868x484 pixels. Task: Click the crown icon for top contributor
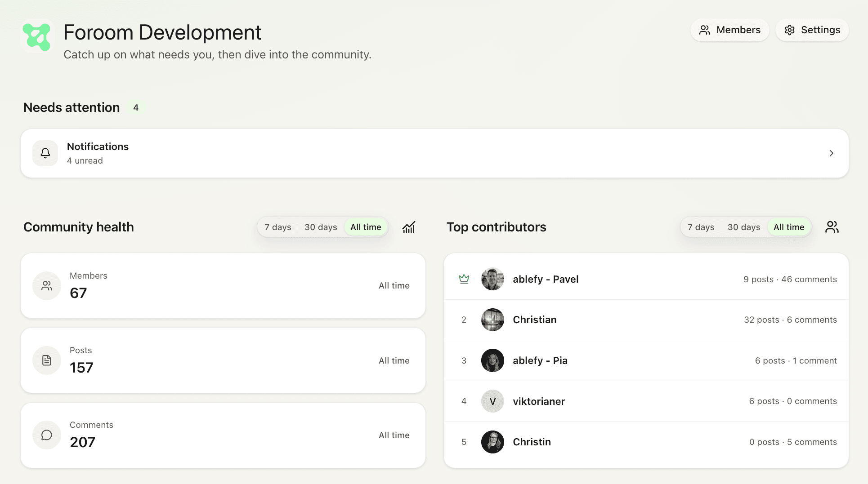coord(464,279)
